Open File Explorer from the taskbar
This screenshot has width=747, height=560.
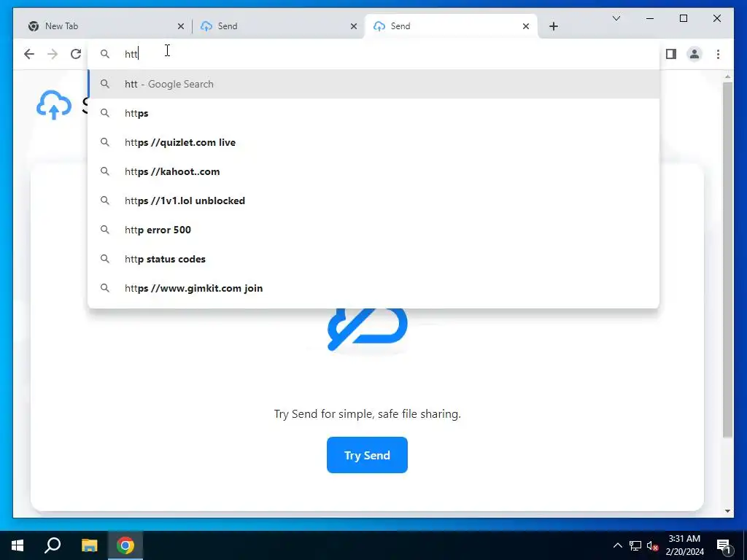click(x=89, y=545)
